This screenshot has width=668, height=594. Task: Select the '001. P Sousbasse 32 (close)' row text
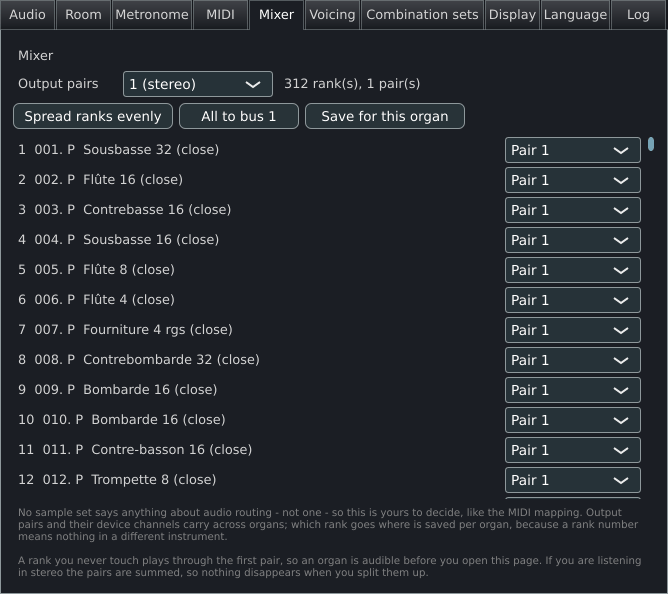[x=127, y=150]
